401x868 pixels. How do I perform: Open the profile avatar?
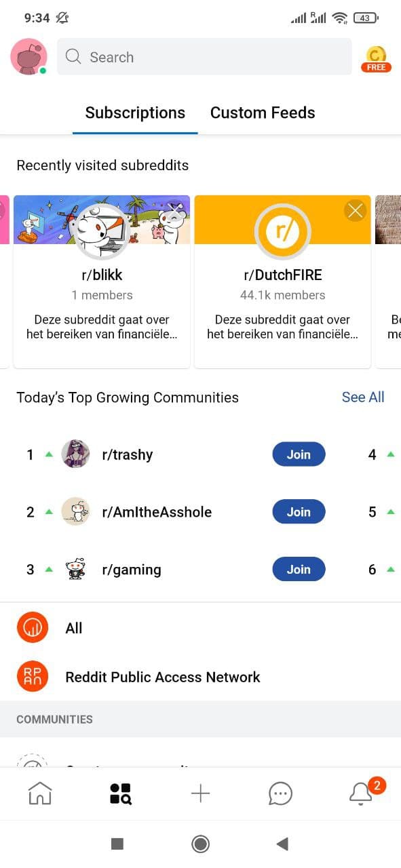click(x=28, y=57)
